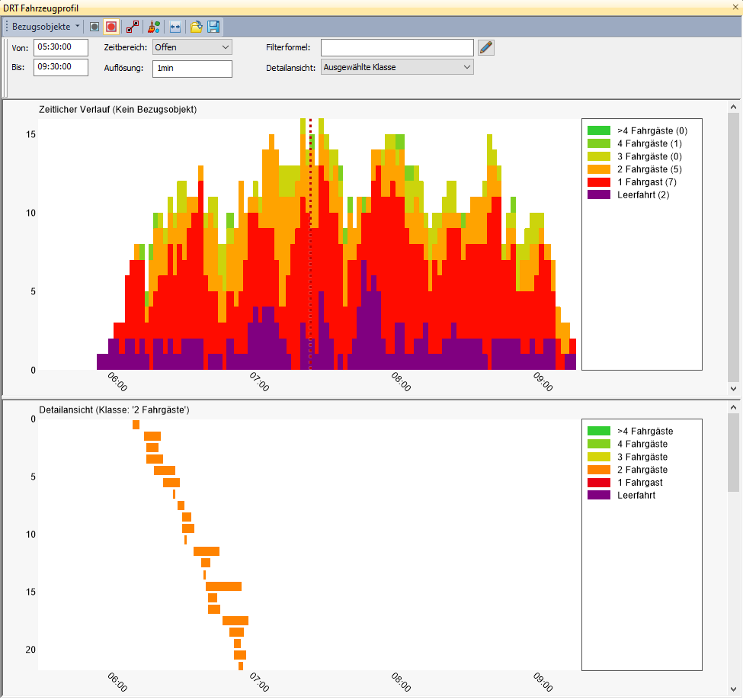Click the brush with colored dots icon
Image resolution: width=743 pixels, height=700 pixels.
[154, 27]
